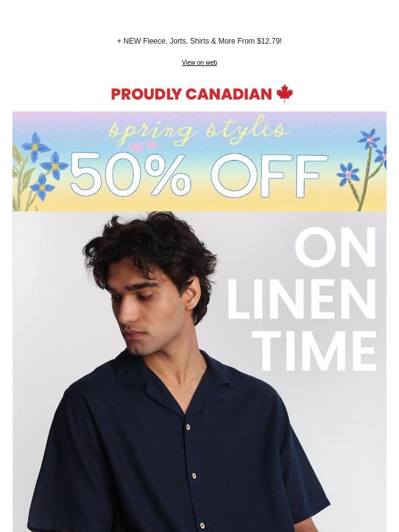Screen dimensions: 399x532
Task: Open the 'View on web' link
Action: [x=199, y=62]
